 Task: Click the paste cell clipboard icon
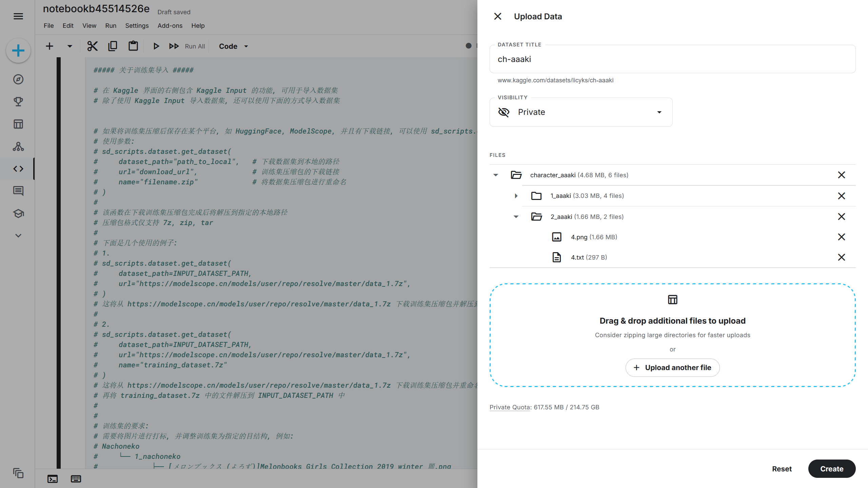pyautogui.click(x=133, y=46)
